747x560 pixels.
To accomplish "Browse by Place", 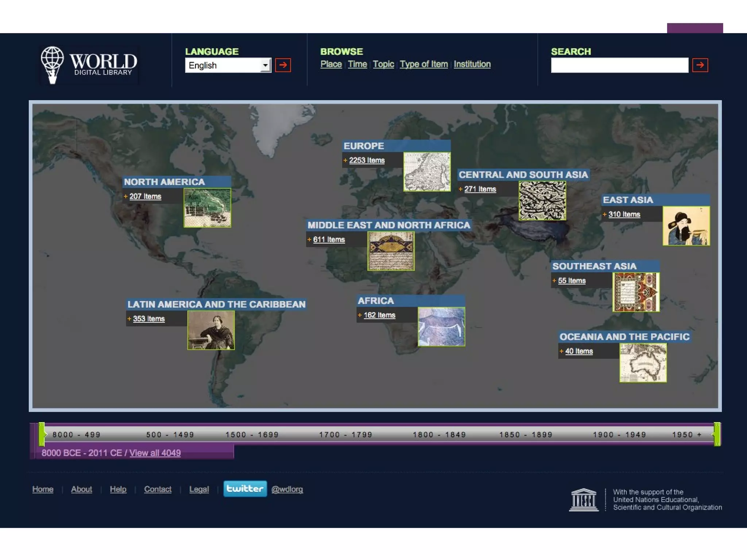I will click(x=331, y=64).
